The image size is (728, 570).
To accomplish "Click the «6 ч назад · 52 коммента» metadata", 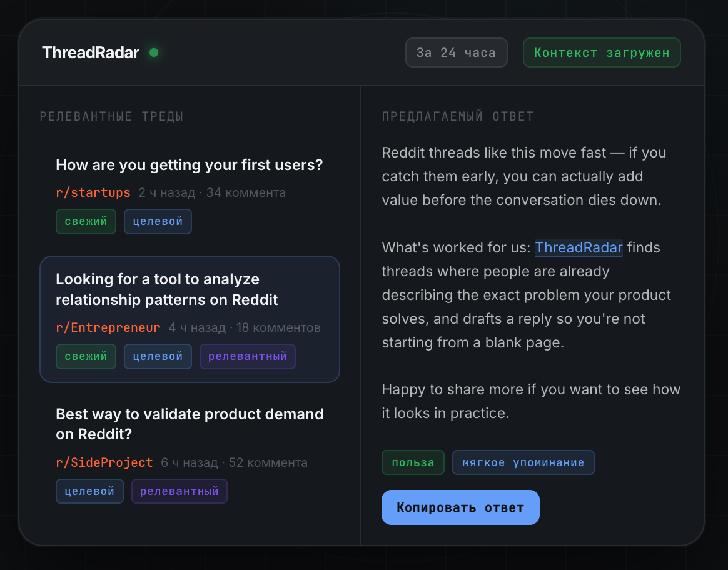I will 234,462.
